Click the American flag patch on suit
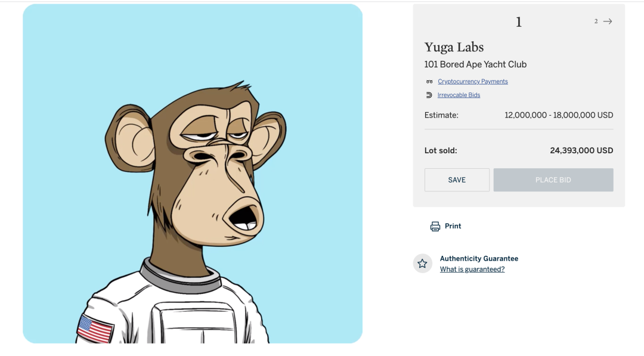644x356 pixels. pos(95,329)
